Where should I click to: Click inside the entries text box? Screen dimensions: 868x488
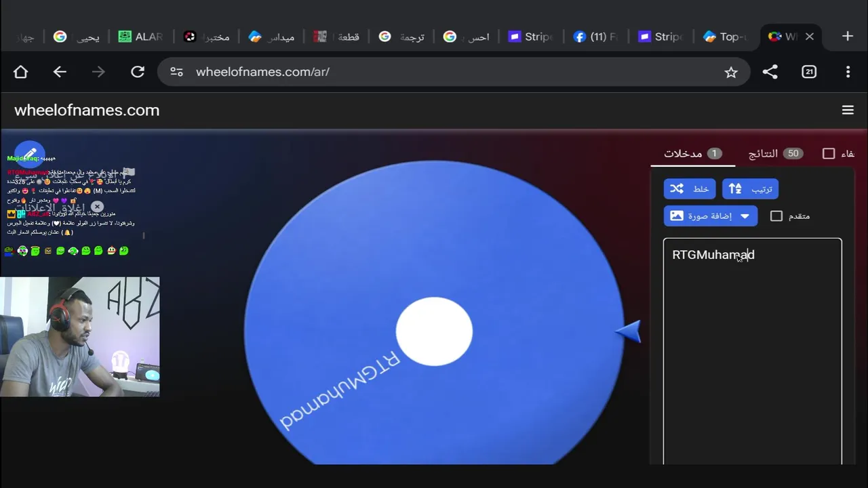click(753, 351)
